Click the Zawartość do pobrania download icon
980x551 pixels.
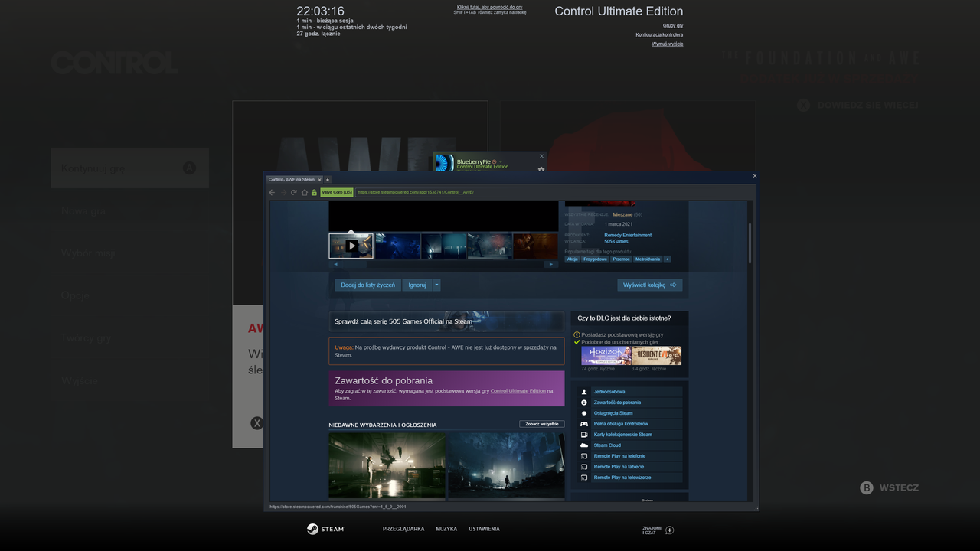[584, 403]
